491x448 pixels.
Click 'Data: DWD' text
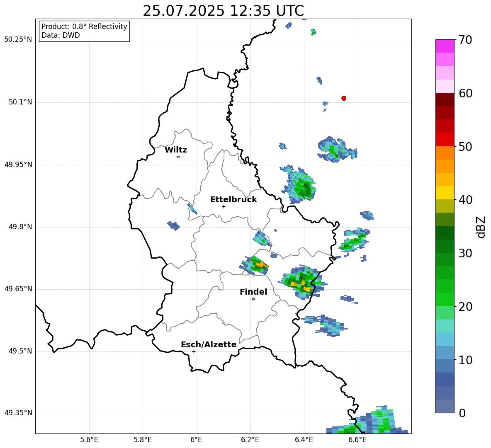click(61, 35)
